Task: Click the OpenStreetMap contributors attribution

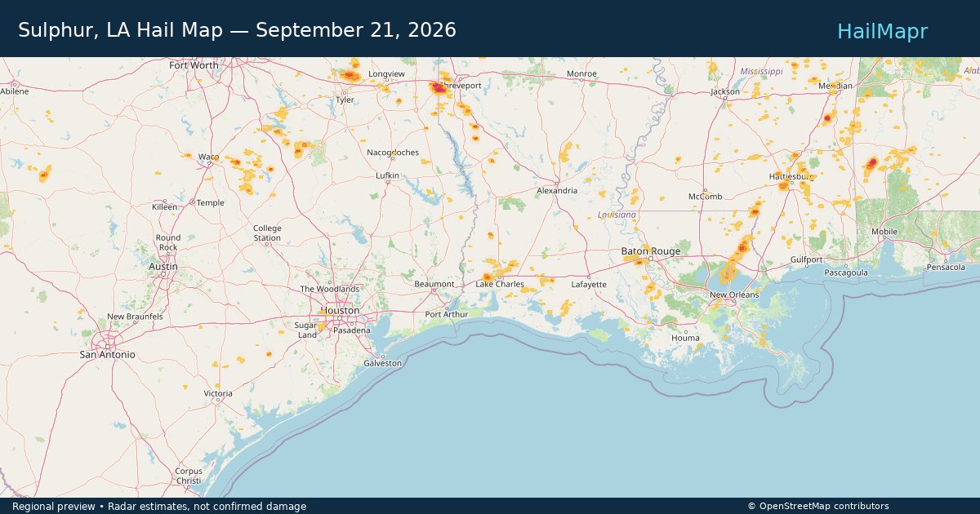Action: click(818, 507)
